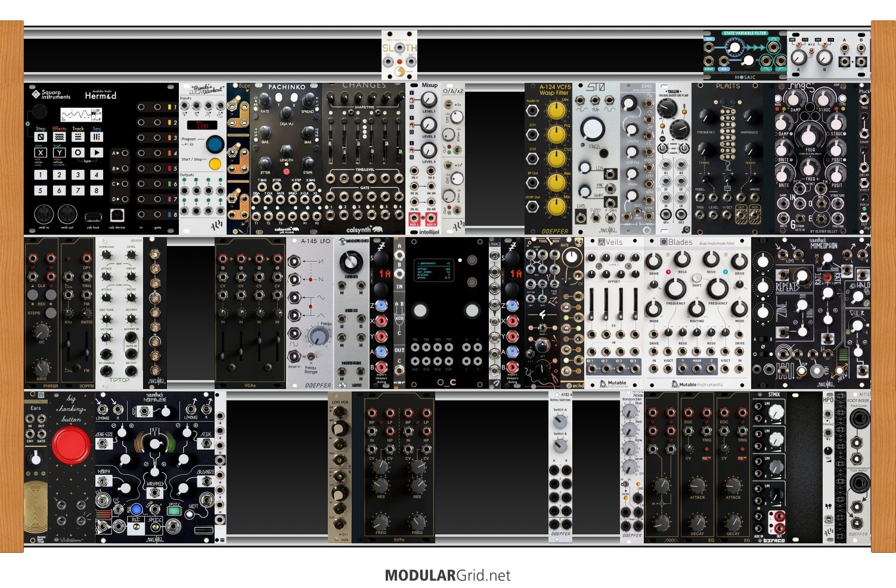
Task: Click the Plaits HARMONICS knob
Action: point(751,116)
